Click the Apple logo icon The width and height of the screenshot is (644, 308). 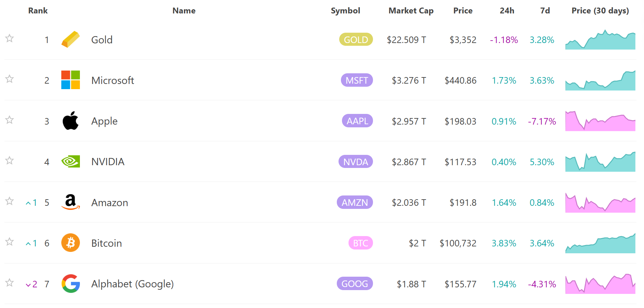(71, 120)
